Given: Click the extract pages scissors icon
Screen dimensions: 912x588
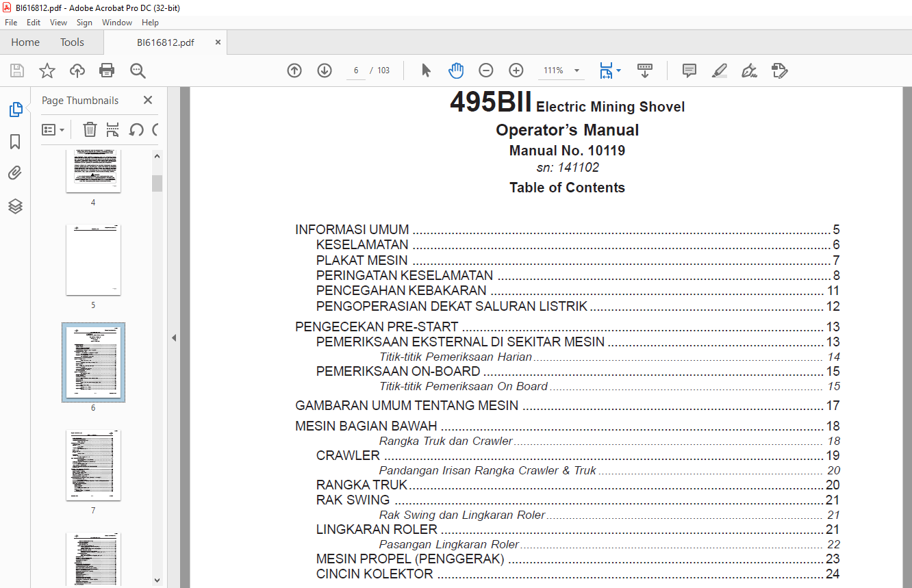Looking at the screenshot, I should [x=113, y=129].
